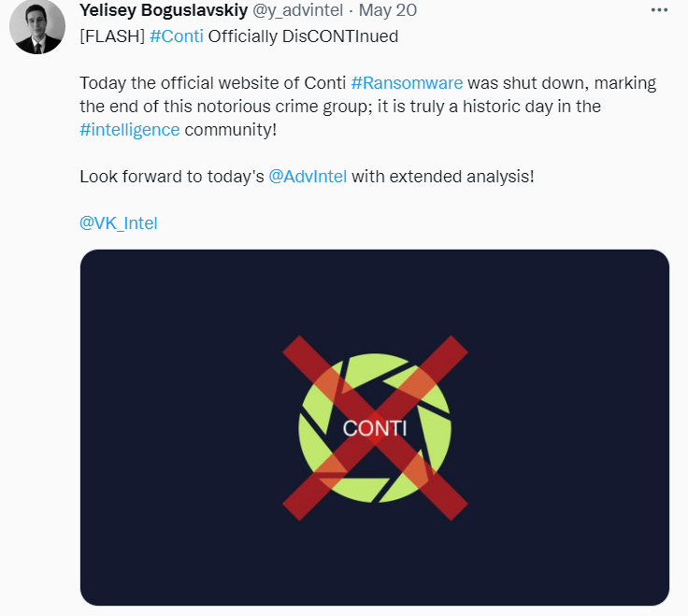The height and width of the screenshot is (616, 688).
Task: Visit the @VK_Intel mention
Action: click(119, 222)
